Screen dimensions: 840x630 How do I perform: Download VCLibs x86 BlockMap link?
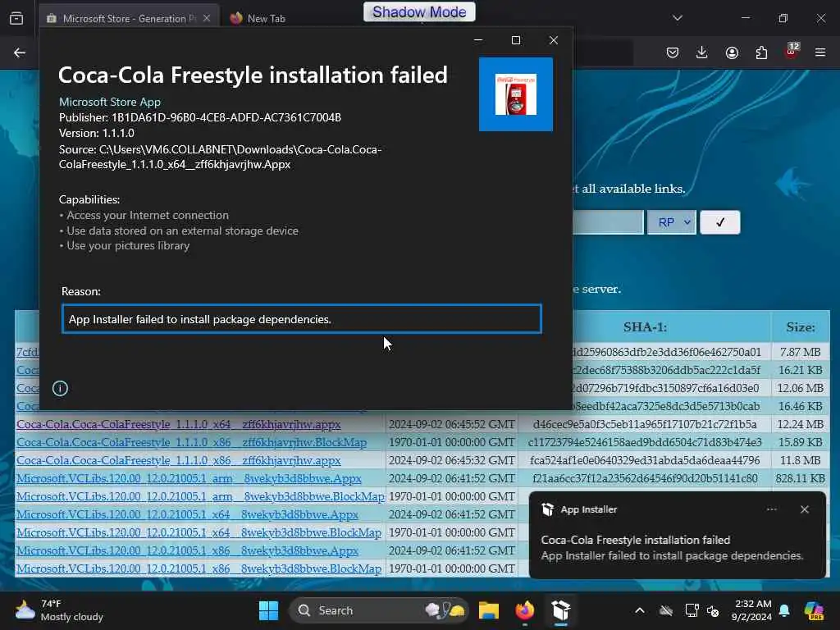click(x=199, y=569)
